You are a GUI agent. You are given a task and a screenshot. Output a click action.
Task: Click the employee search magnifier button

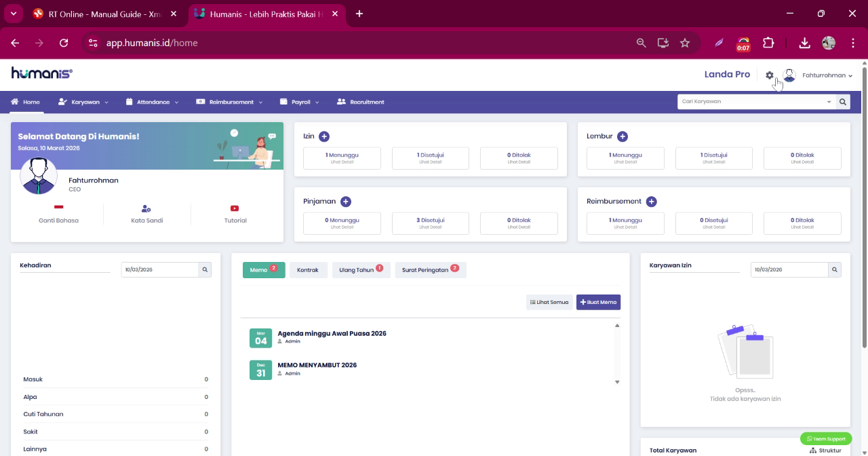[843, 102]
